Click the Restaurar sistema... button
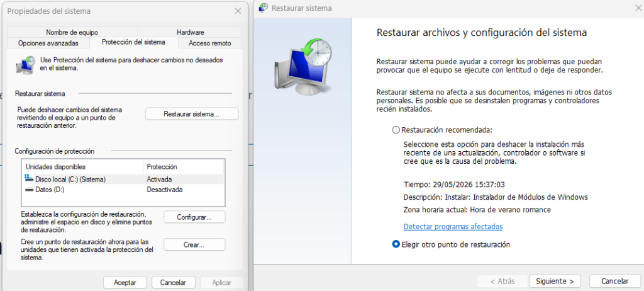Viewport: 644px width, 291px height. pos(191,114)
